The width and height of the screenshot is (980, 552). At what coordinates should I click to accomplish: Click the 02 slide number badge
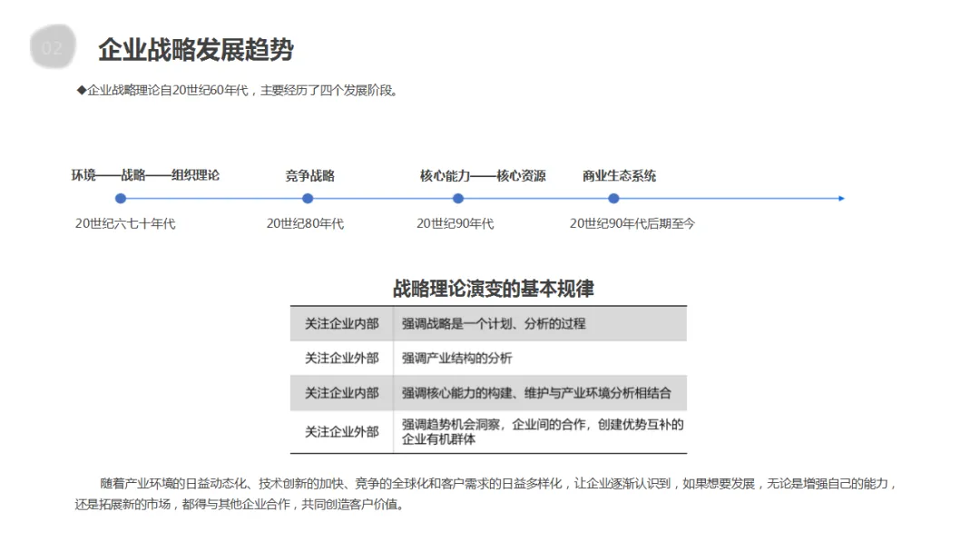click(53, 47)
